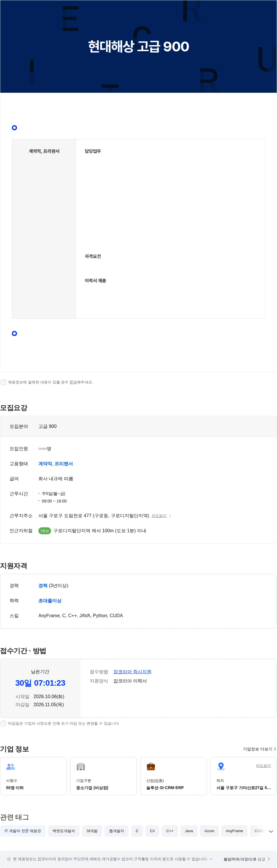Expand the footer copyright notice chevron
This screenshot has width=277, height=868.
211,859
